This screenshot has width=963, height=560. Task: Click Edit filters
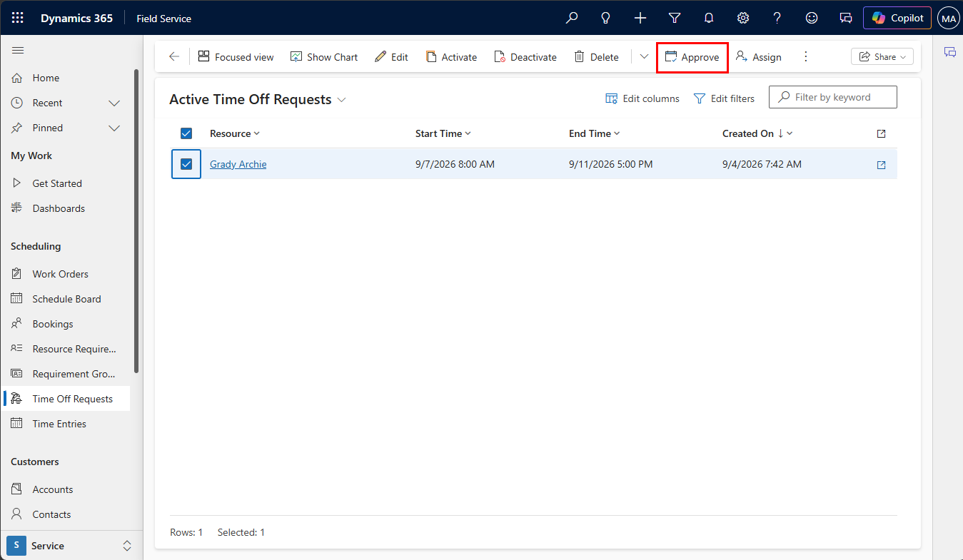click(724, 98)
